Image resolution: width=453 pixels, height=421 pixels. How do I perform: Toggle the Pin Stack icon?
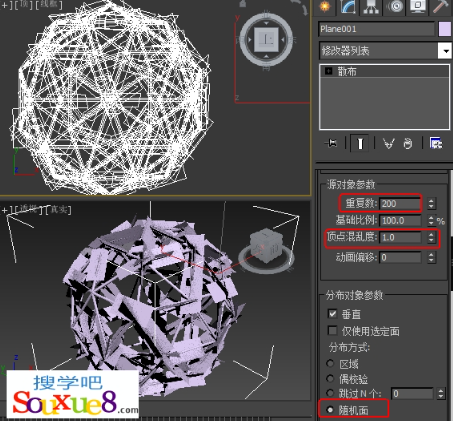click(331, 144)
